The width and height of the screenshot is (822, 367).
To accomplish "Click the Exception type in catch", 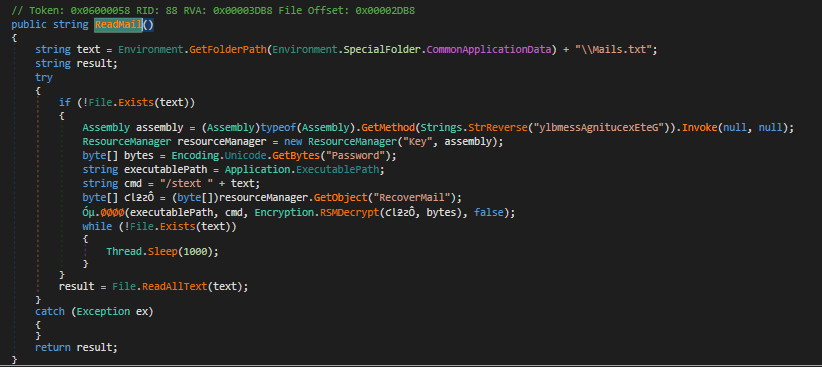I will tap(103, 311).
